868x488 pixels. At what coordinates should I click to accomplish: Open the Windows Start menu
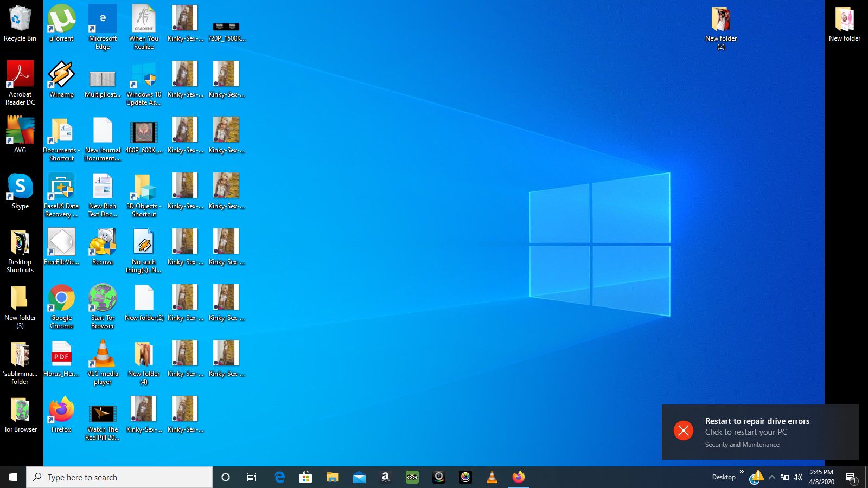pos(13,477)
